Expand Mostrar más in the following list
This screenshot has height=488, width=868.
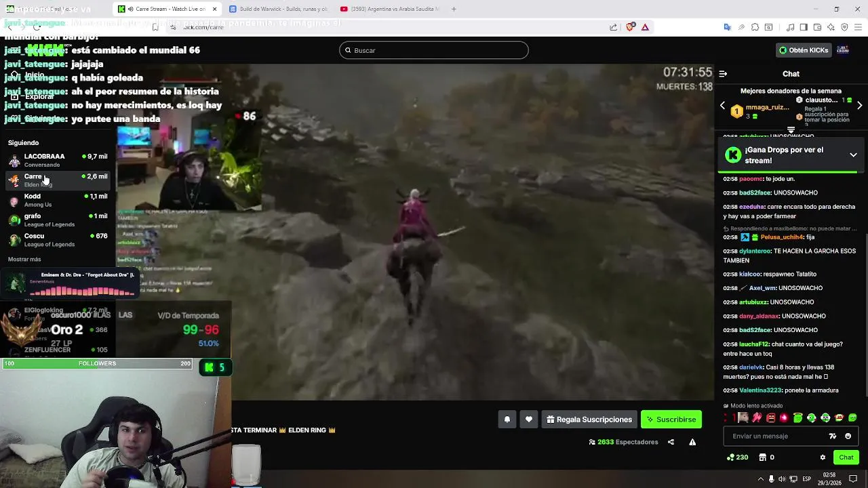[24, 260]
